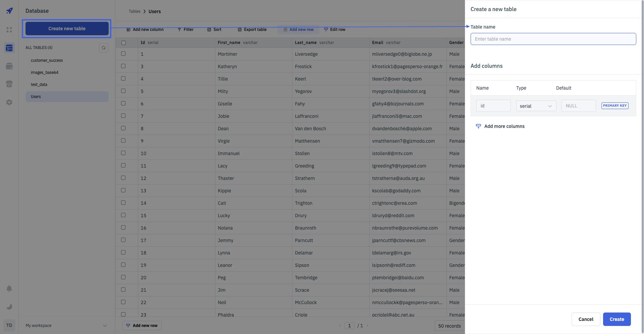Click the Create button
Screen dimensions: 644x334
click(x=616, y=319)
